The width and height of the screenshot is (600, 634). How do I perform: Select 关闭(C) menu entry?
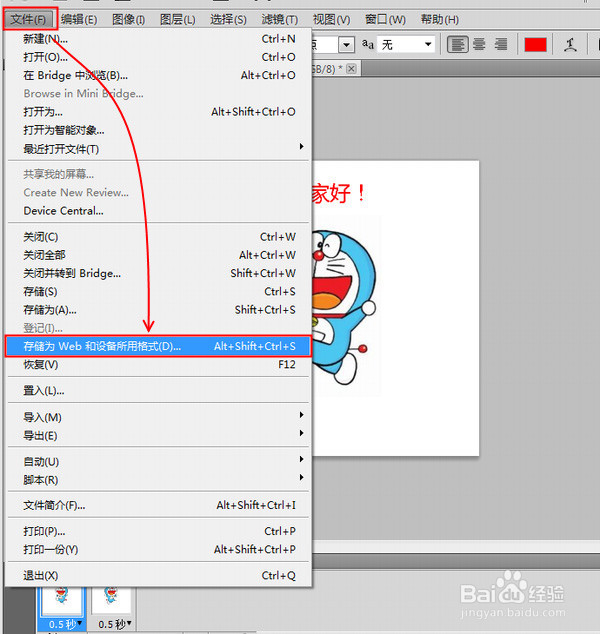pos(158,237)
